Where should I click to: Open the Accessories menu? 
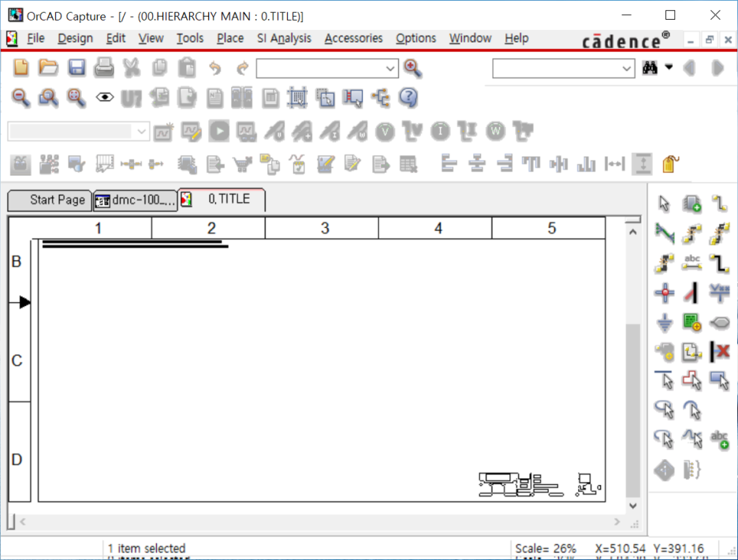tap(353, 38)
